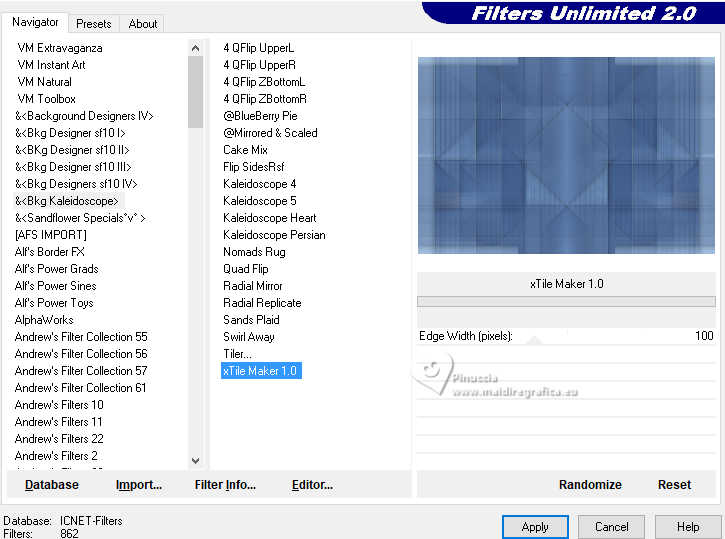This screenshot has width=725, height=539.
Task: Select Andrew's Filter Collection 56
Action: (81, 354)
